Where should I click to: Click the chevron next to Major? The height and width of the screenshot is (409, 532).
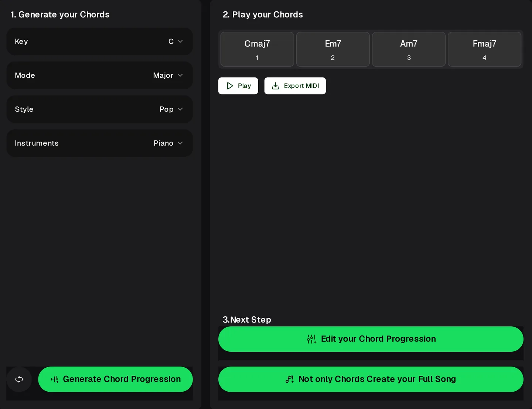[180, 75]
